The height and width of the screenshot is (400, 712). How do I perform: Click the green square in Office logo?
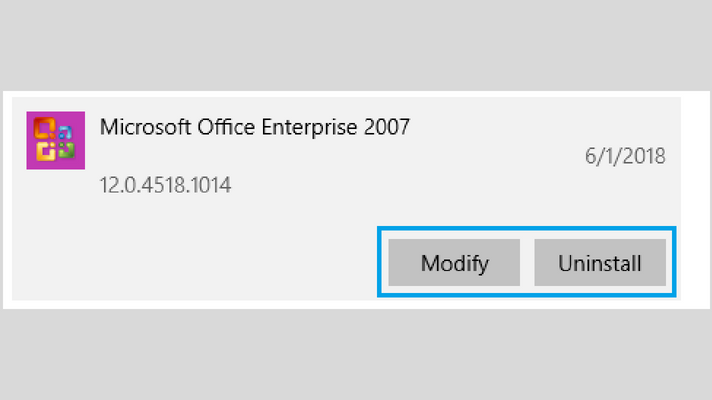point(66,150)
